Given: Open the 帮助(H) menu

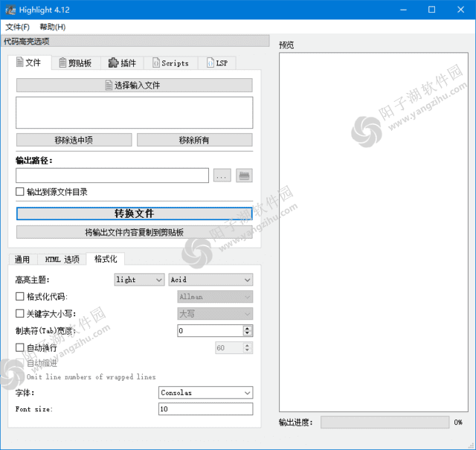Looking at the screenshot, I should (x=53, y=27).
